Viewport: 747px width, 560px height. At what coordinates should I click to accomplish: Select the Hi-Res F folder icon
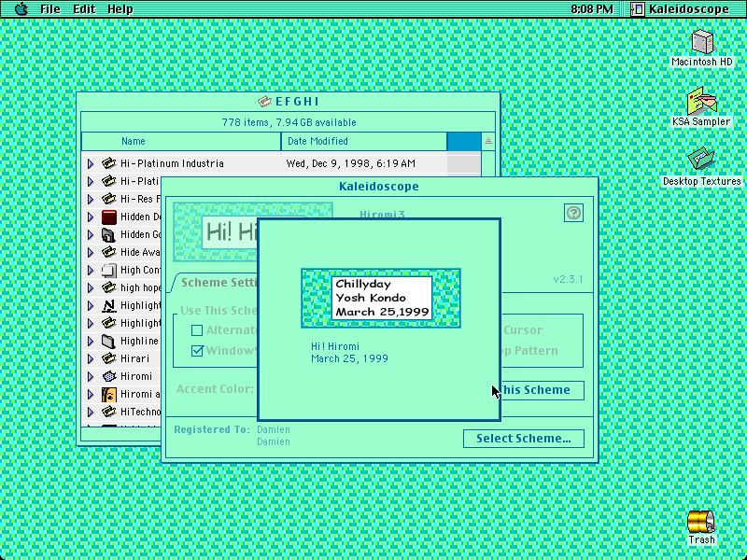pyautogui.click(x=109, y=199)
